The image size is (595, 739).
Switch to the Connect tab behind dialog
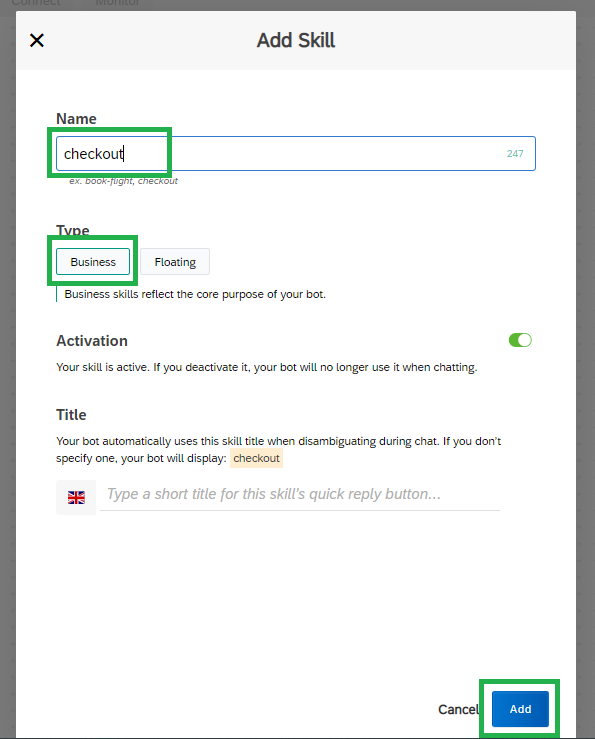pyautogui.click(x=36, y=3)
